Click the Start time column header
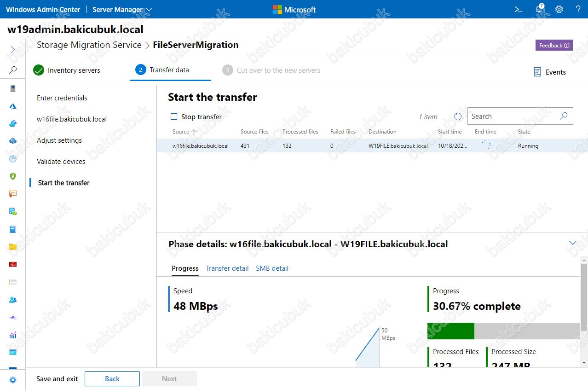Image resolution: width=588 pixels, height=390 pixels. pos(450,132)
